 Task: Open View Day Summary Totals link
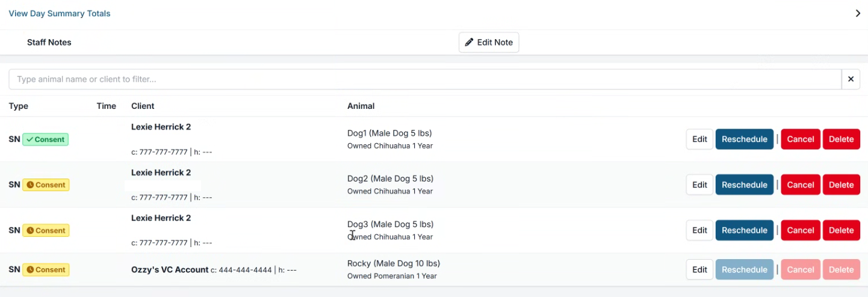[x=60, y=13]
